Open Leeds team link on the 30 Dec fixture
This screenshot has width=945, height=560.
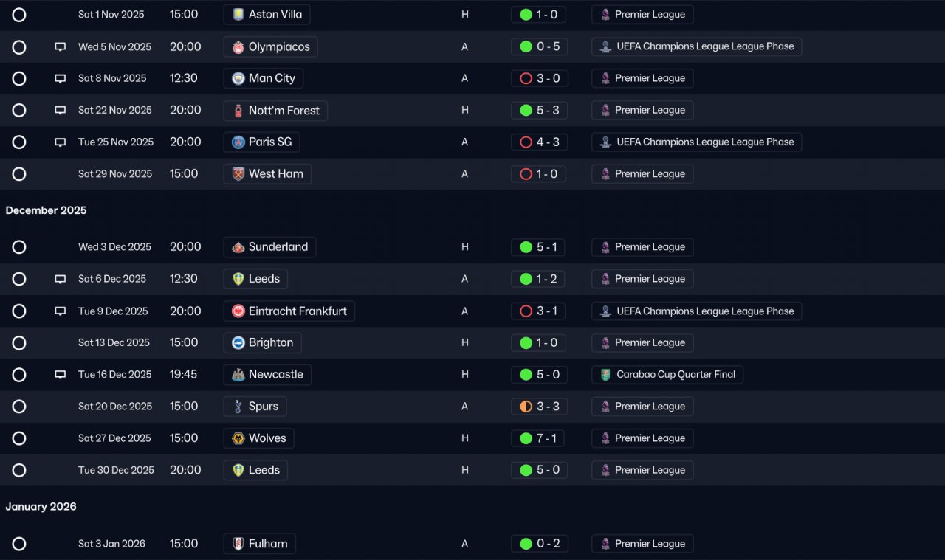coord(255,470)
